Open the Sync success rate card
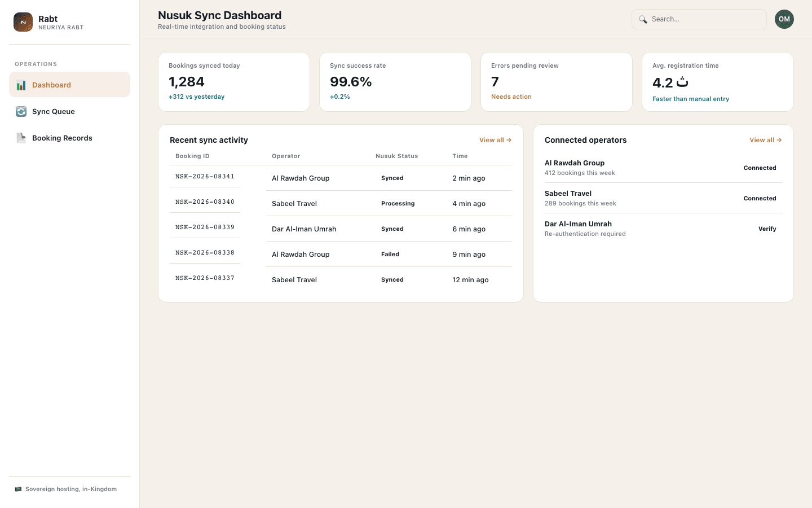 click(395, 82)
